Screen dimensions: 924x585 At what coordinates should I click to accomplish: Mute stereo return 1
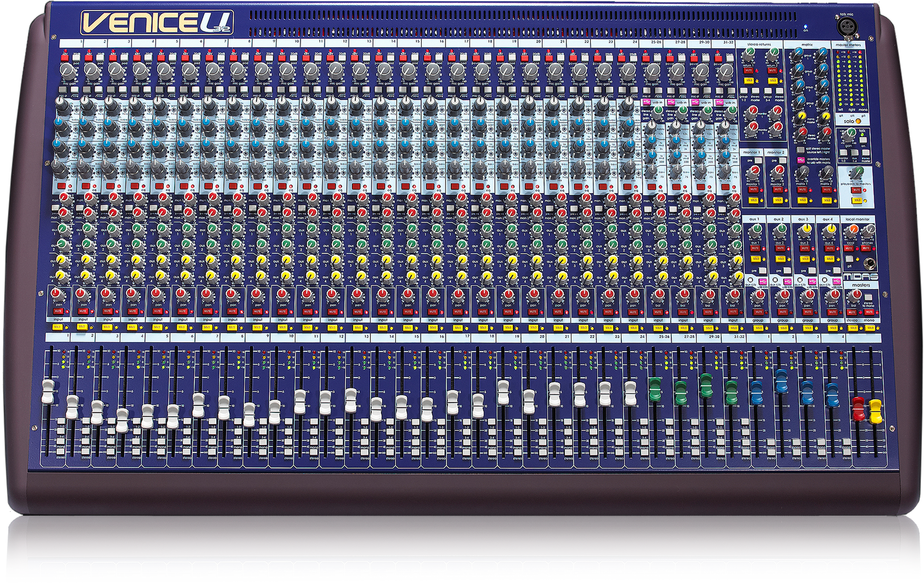[748, 71]
